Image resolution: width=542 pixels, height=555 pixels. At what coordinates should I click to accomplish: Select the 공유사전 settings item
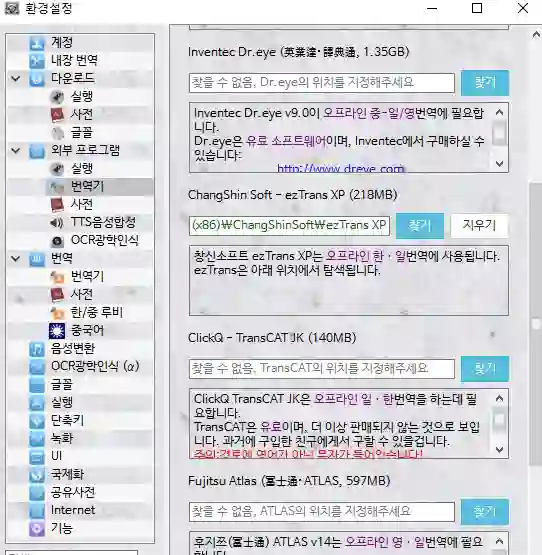click(73, 492)
